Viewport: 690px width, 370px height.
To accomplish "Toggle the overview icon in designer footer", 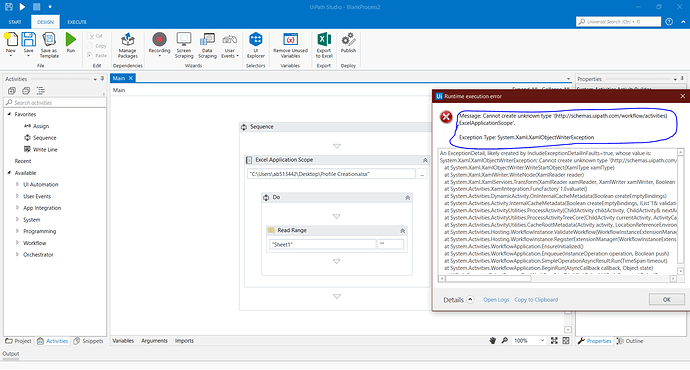I will tap(566, 341).
